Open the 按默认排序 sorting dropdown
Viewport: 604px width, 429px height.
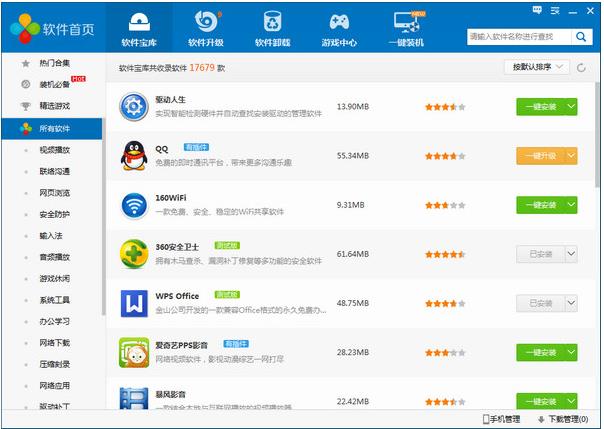coord(537,67)
